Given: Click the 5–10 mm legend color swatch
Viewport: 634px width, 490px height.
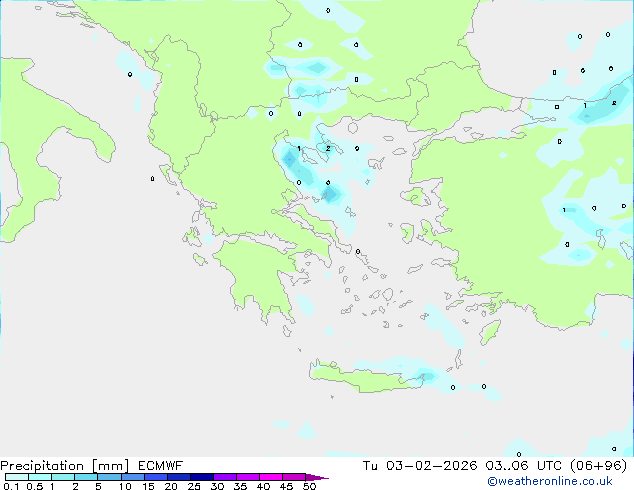Looking at the screenshot, I should [109, 477].
